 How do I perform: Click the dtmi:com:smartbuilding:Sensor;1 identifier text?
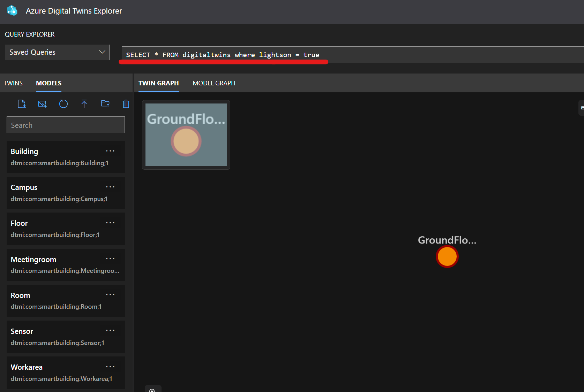[x=58, y=343]
